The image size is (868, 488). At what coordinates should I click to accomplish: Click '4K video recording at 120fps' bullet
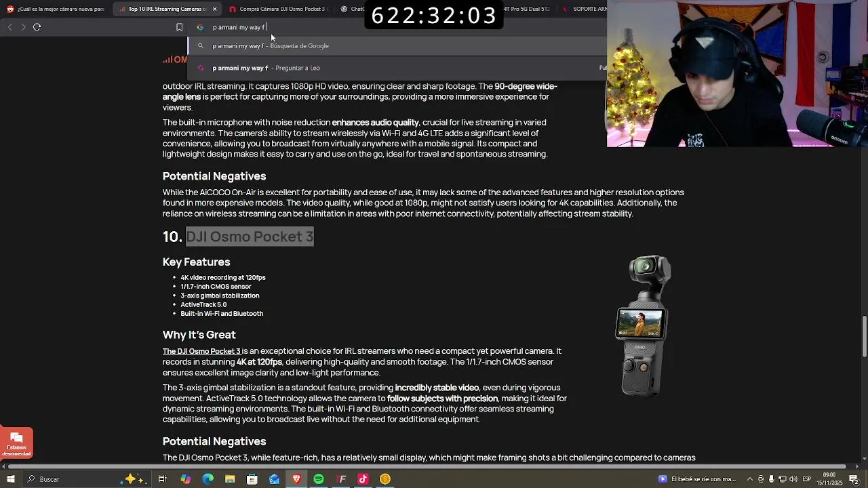pos(223,277)
